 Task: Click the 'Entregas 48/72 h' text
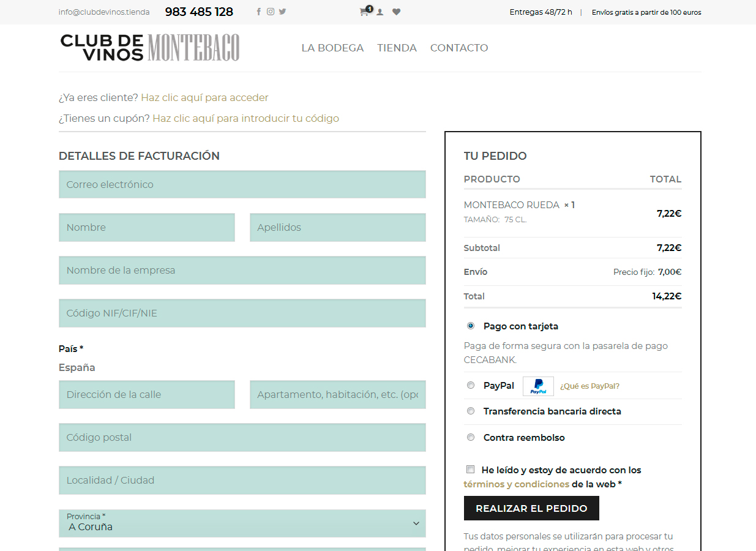click(541, 12)
